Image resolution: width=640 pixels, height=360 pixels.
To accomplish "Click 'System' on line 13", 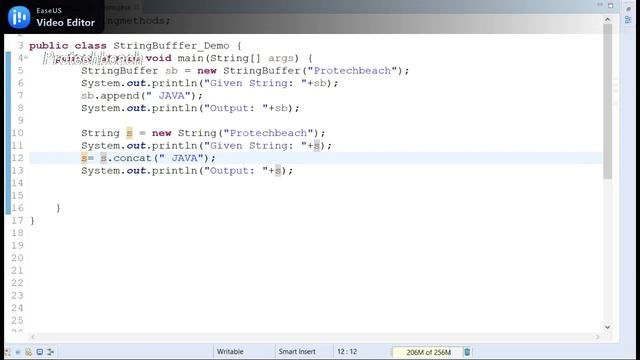I will (100, 171).
